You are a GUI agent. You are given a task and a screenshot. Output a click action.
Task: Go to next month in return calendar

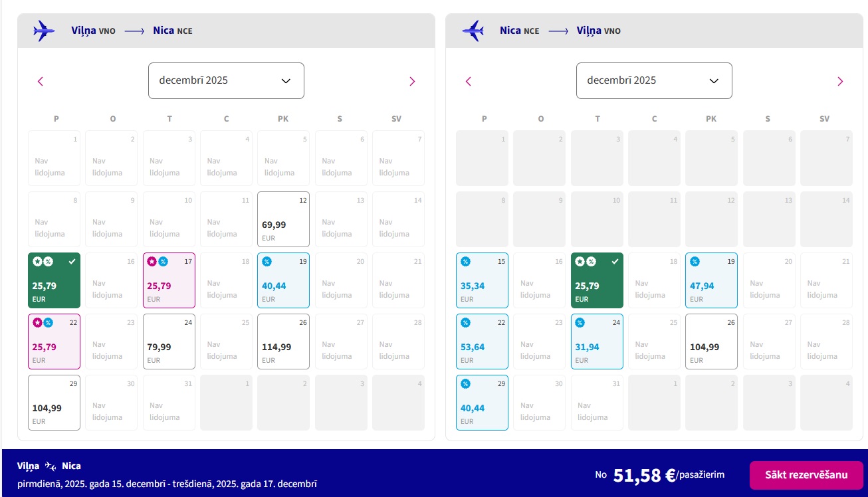coord(840,81)
